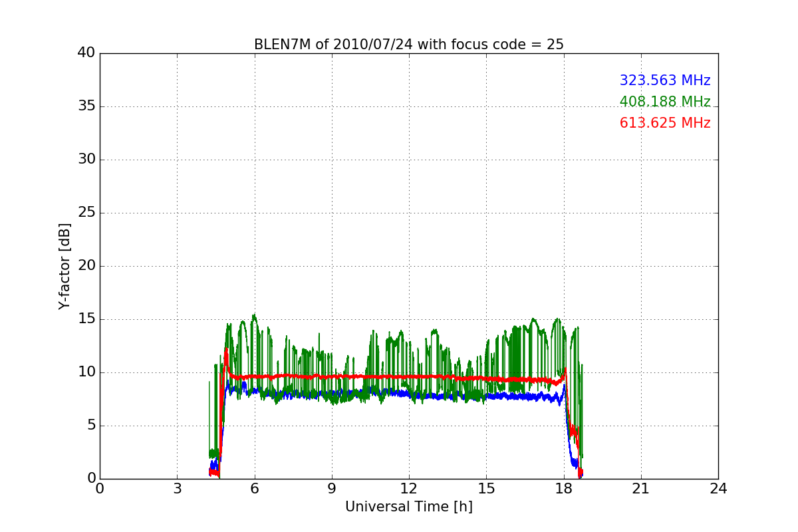Screen dimensions: 798x532
Task: Click y-axis tick label 25
Action: pyautogui.click(x=86, y=213)
